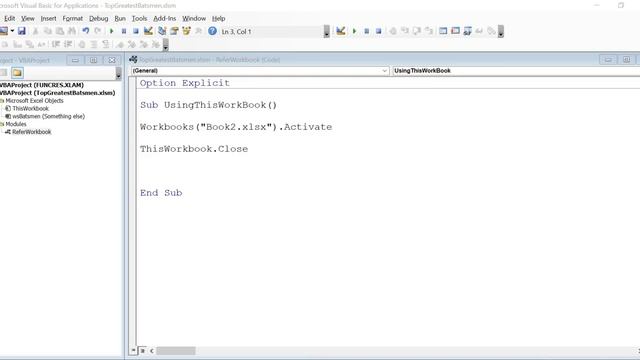Open the View menu
640x360 pixels.
pyautogui.click(x=28, y=18)
